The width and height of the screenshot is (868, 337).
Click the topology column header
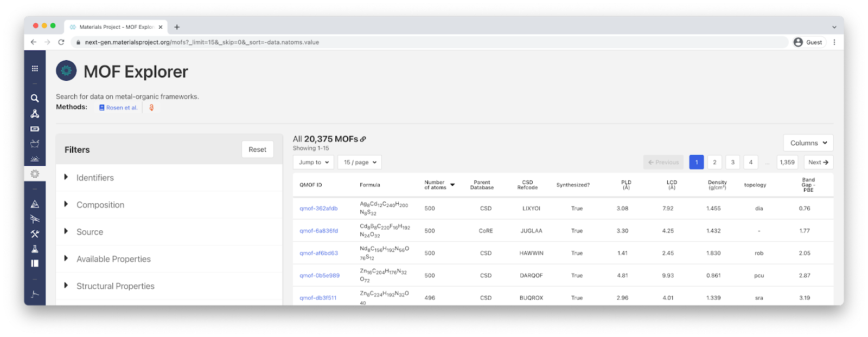755,185
